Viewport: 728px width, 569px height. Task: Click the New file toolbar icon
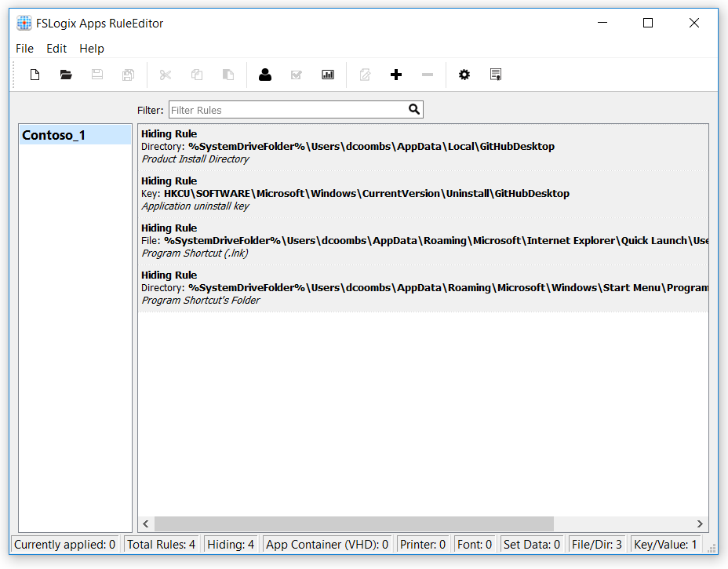(x=35, y=75)
